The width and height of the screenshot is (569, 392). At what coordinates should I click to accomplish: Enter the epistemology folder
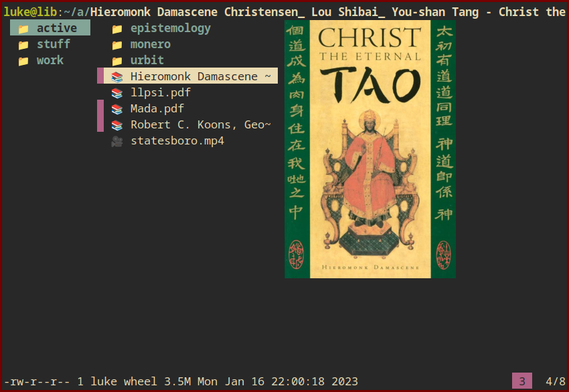[170, 28]
